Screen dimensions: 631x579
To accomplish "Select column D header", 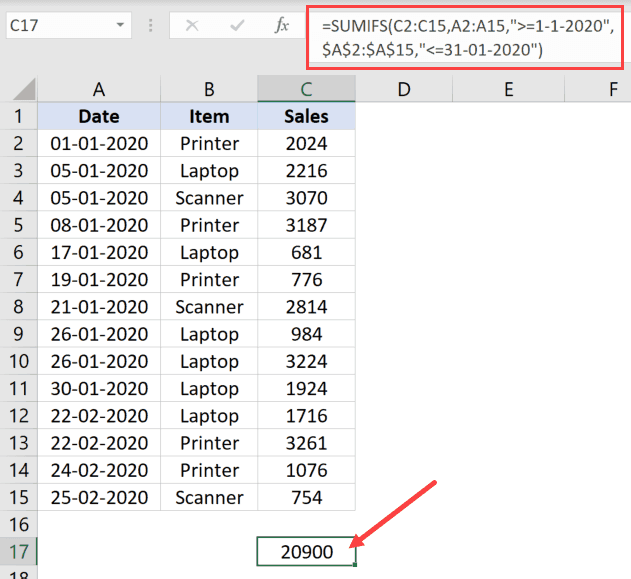I will coord(403,89).
